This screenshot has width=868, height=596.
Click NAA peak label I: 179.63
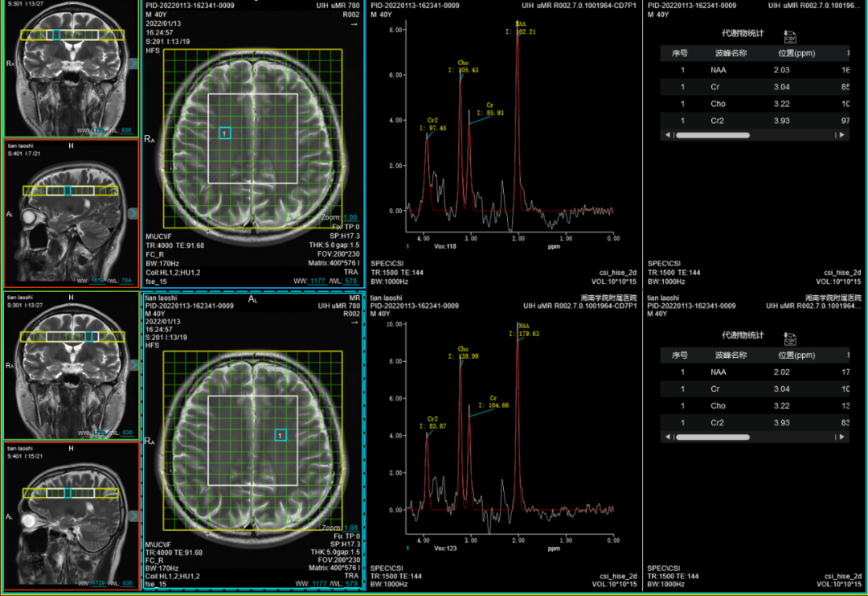click(x=524, y=334)
